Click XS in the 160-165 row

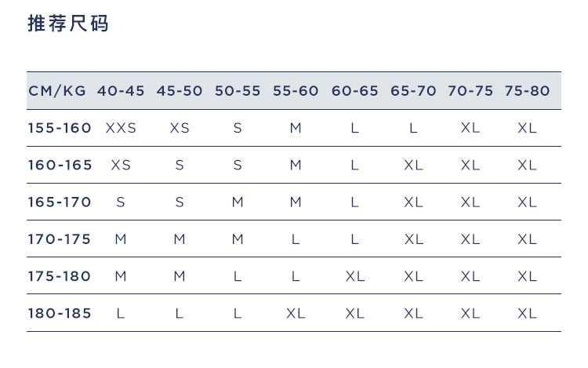click(x=121, y=165)
